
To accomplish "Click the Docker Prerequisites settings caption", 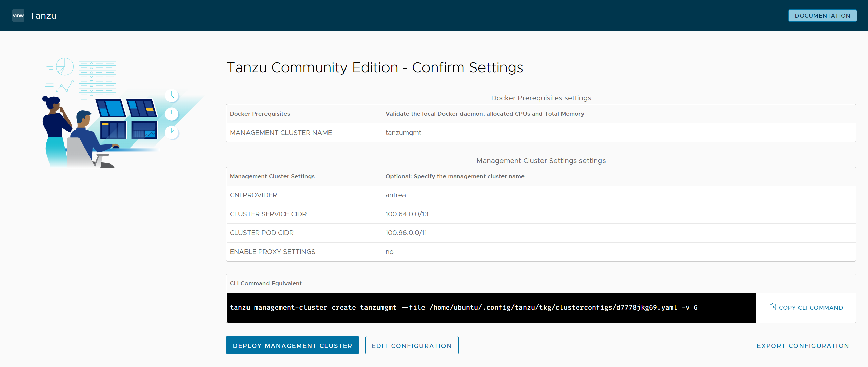I will pos(541,98).
